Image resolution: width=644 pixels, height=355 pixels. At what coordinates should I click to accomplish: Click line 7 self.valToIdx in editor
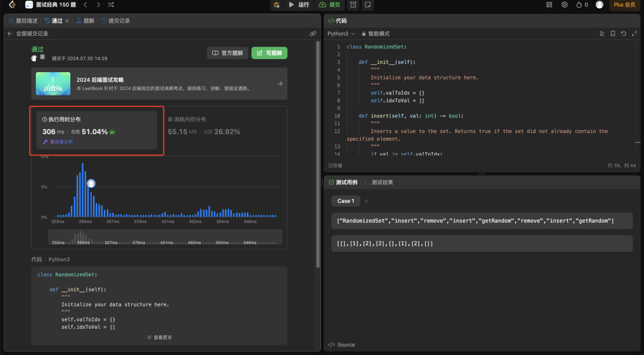click(x=398, y=93)
